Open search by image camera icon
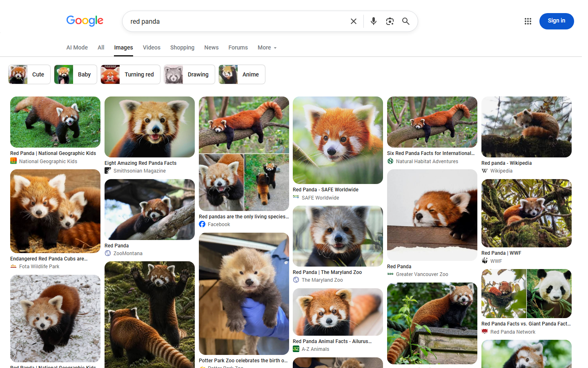Viewport: 588px width, 368px height. 390,21
